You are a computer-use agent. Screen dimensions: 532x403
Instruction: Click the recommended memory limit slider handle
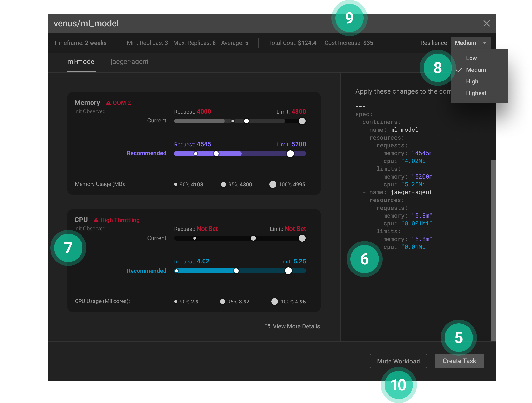pos(290,154)
